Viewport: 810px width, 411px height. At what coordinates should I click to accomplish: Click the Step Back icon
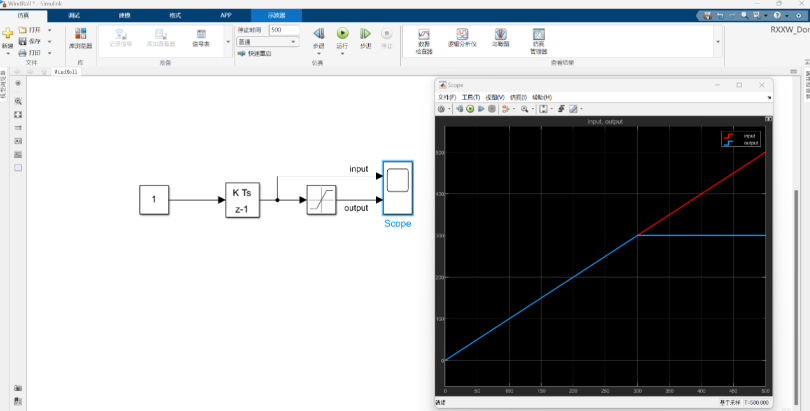coord(319,35)
